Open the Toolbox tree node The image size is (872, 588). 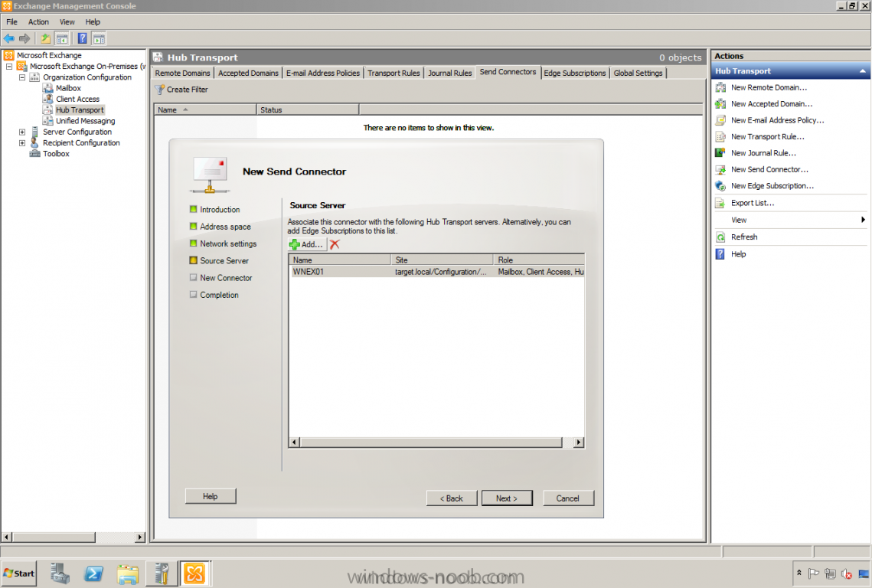56,154
